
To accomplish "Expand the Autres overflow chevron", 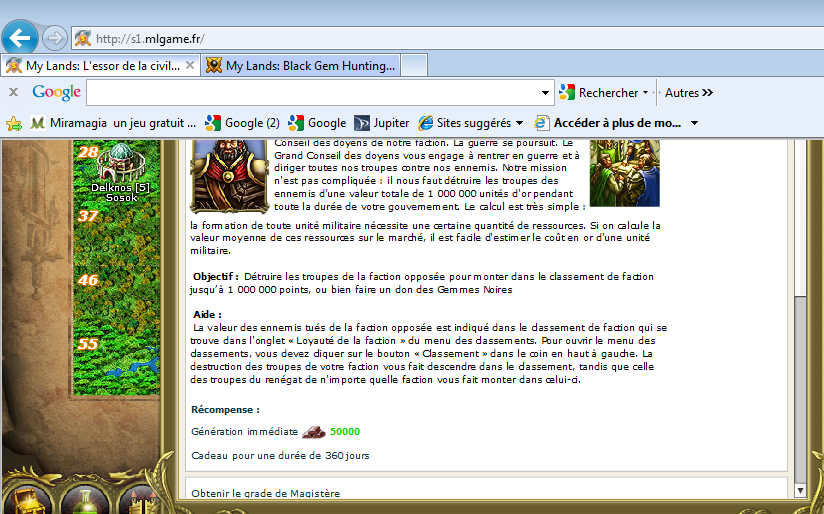I will (707, 93).
